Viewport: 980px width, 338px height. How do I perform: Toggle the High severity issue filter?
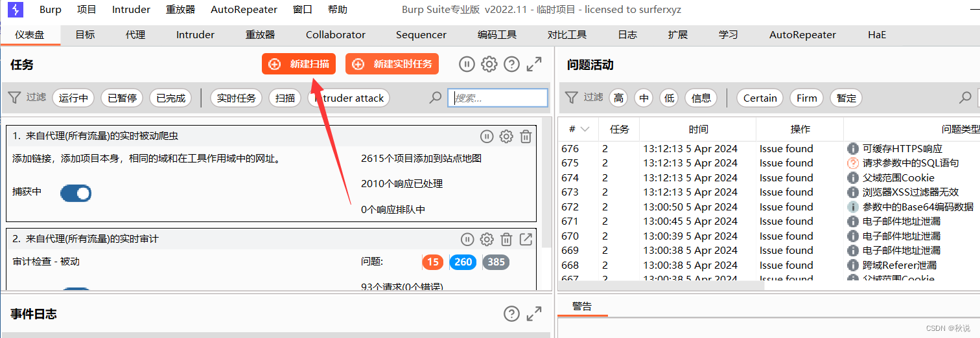(618, 98)
